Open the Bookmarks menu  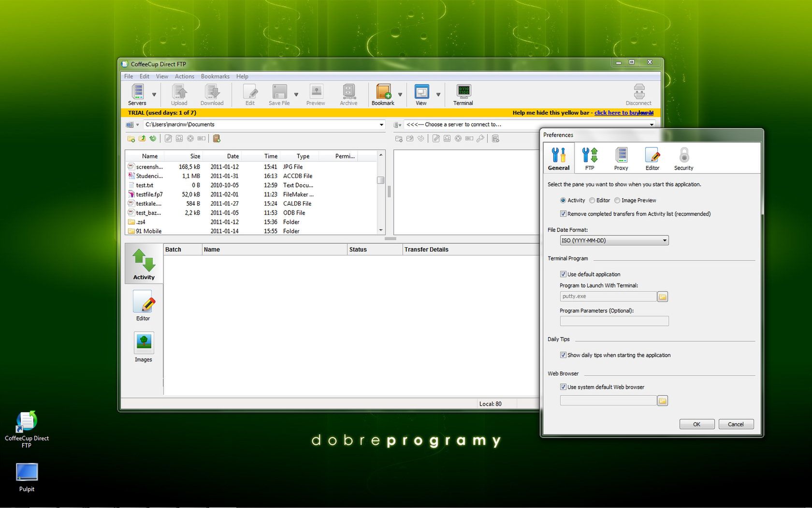tap(215, 76)
